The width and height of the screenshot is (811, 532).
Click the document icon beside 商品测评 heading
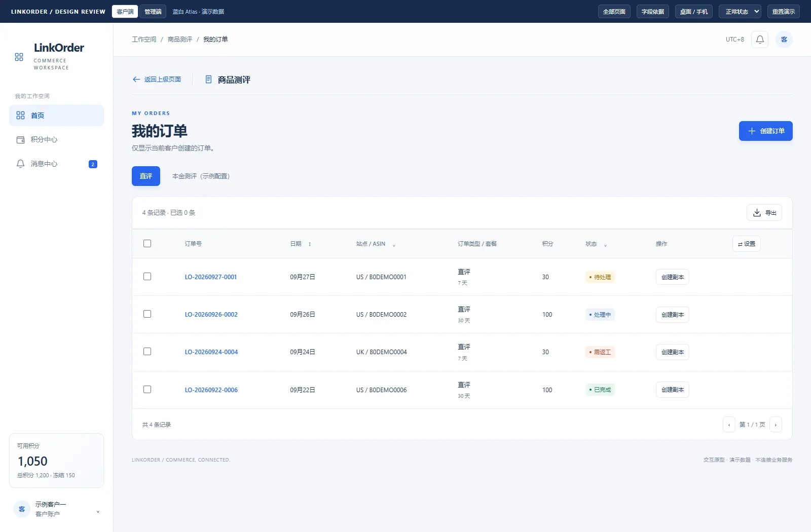coord(208,80)
